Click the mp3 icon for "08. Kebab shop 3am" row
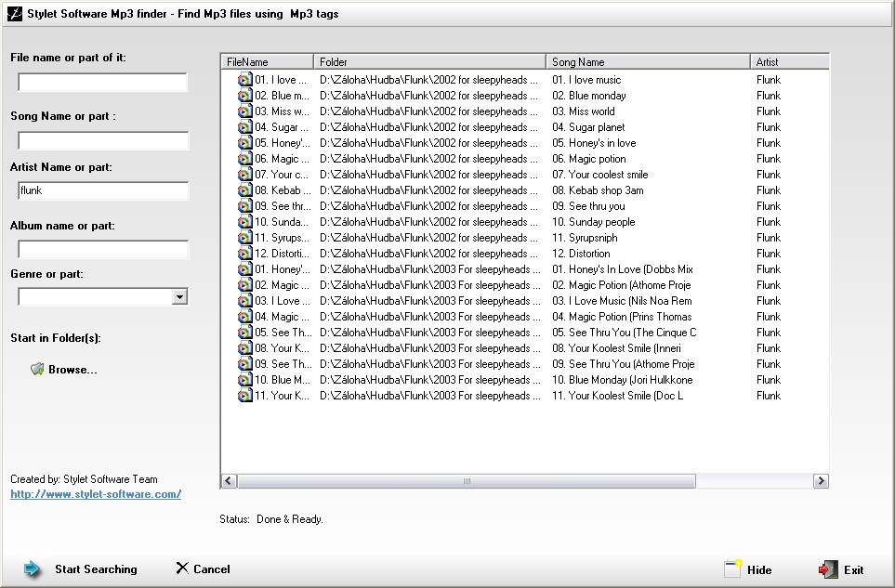 coord(244,190)
